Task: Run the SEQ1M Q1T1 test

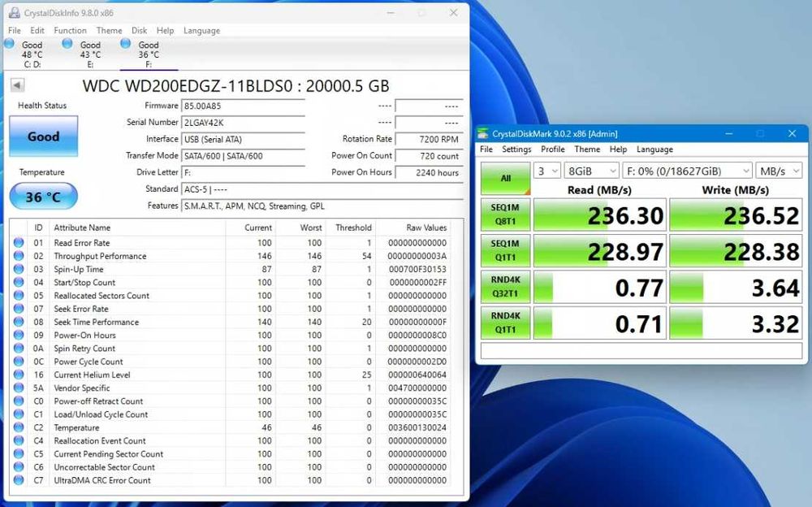Action: pyautogui.click(x=505, y=250)
